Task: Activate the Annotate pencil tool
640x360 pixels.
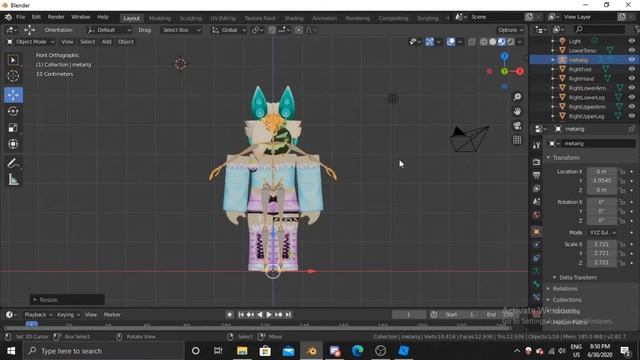Action: 13,163
